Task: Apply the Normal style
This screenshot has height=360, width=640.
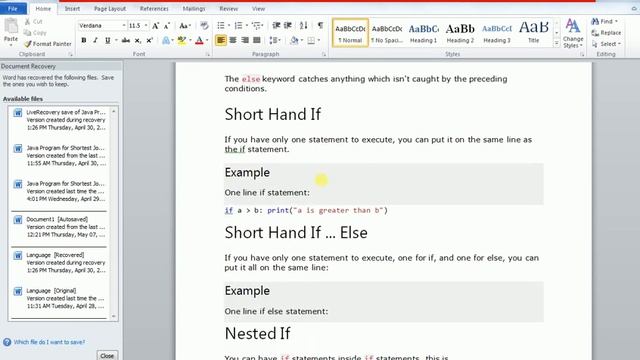Action: [350, 33]
